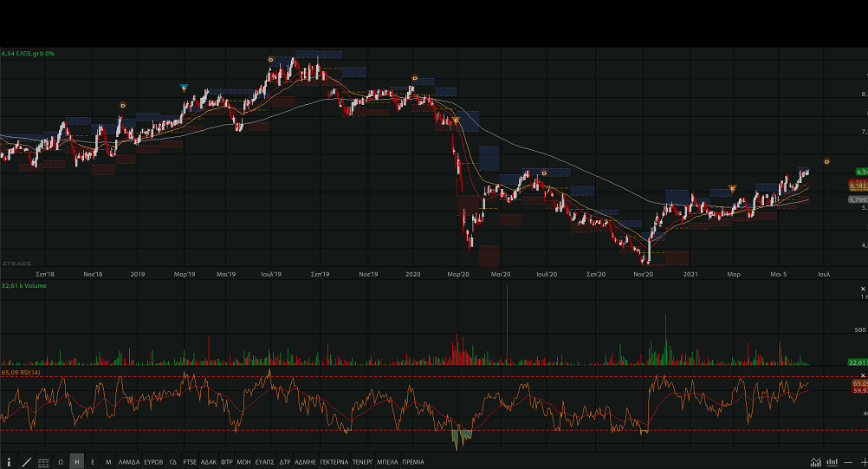Click the ΕΛΠΕ.gr symbol label
This screenshot has width=868, height=469.
[x=32, y=54]
